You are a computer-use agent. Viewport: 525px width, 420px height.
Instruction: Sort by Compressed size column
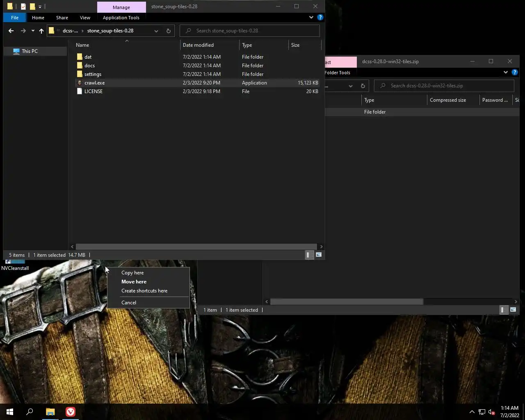point(448,100)
